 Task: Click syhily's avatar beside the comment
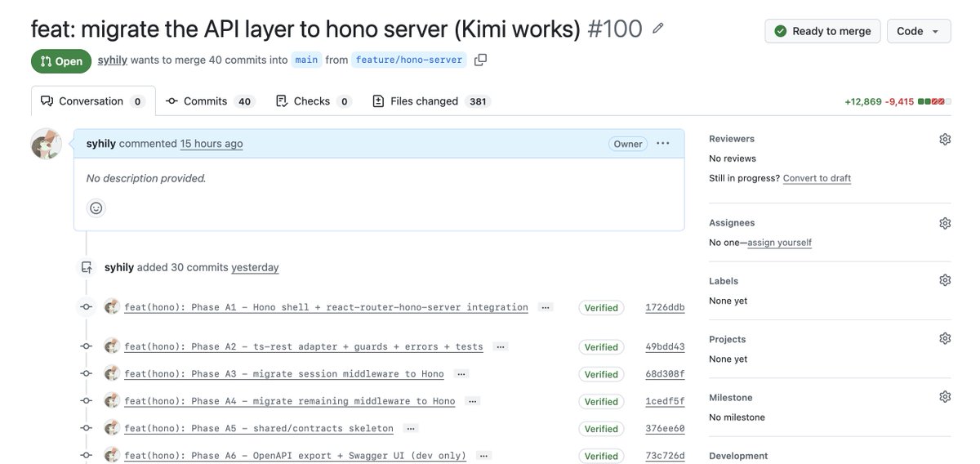coord(46,143)
